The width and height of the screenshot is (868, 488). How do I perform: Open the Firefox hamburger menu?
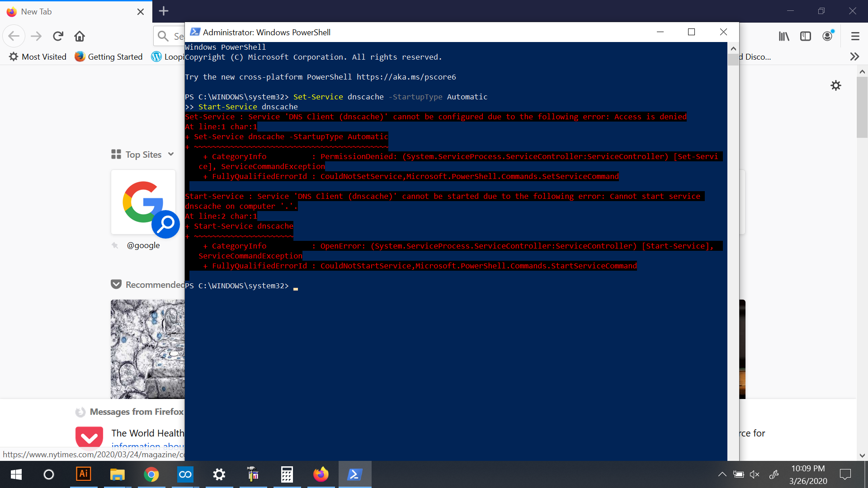[x=855, y=36]
